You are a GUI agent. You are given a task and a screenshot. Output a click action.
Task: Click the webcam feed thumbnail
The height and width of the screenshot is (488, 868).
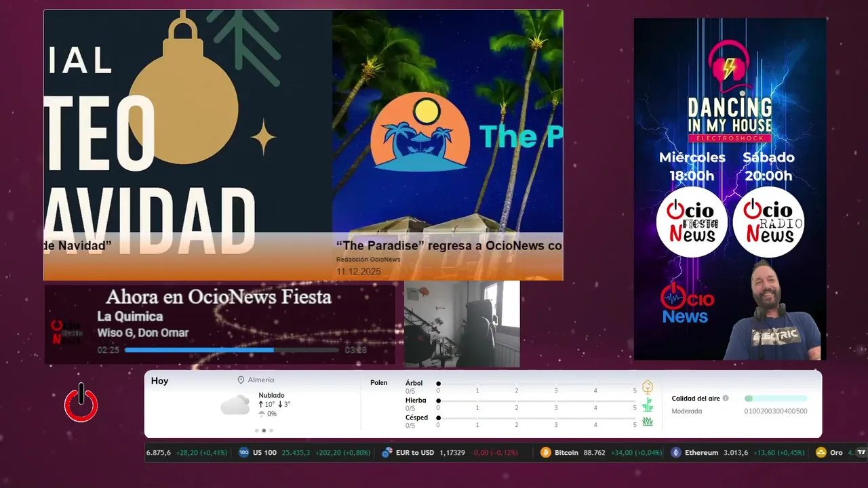click(462, 324)
